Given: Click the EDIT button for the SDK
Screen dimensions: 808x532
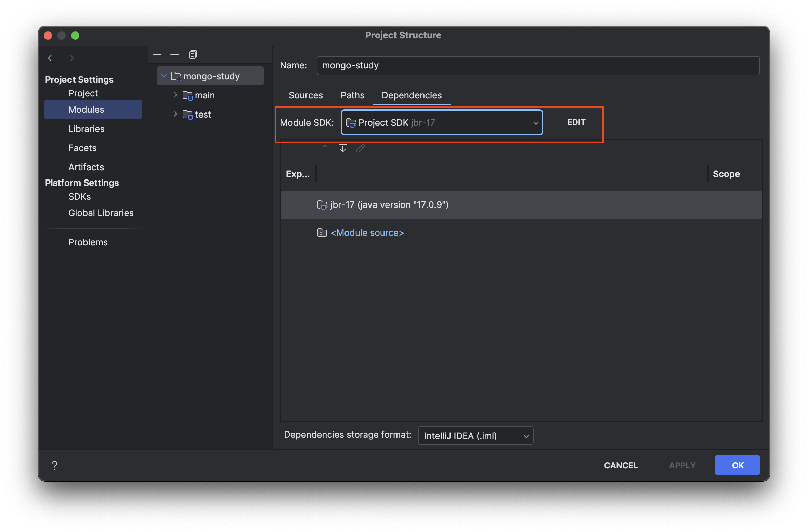Looking at the screenshot, I should pyautogui.click(x=576, y=122).
